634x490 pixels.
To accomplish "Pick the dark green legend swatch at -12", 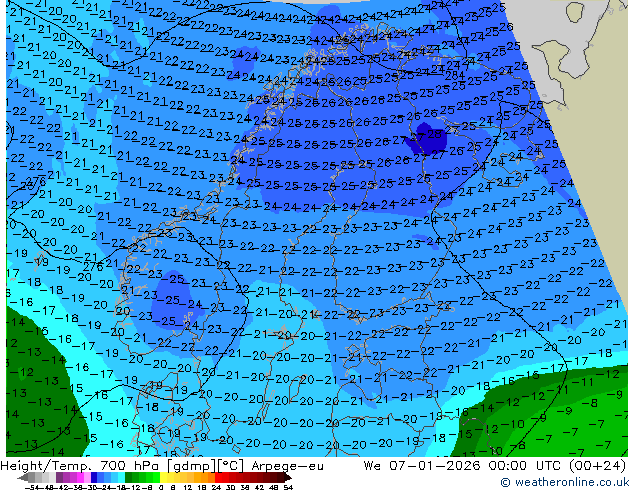I will click(129, 478).
